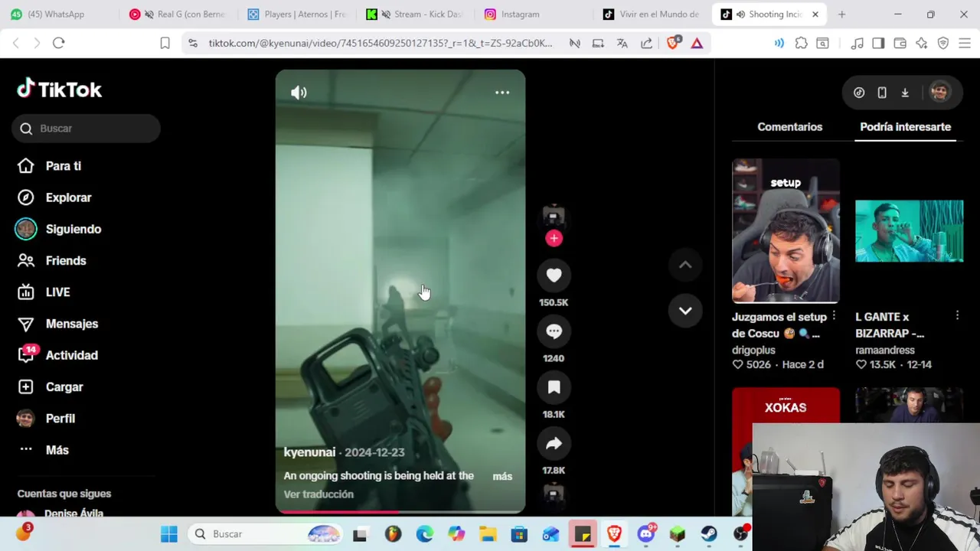This screenshot has width=980, height=551.
Task: Open File Explorer from the taskbar
Action: coord(488,534)
